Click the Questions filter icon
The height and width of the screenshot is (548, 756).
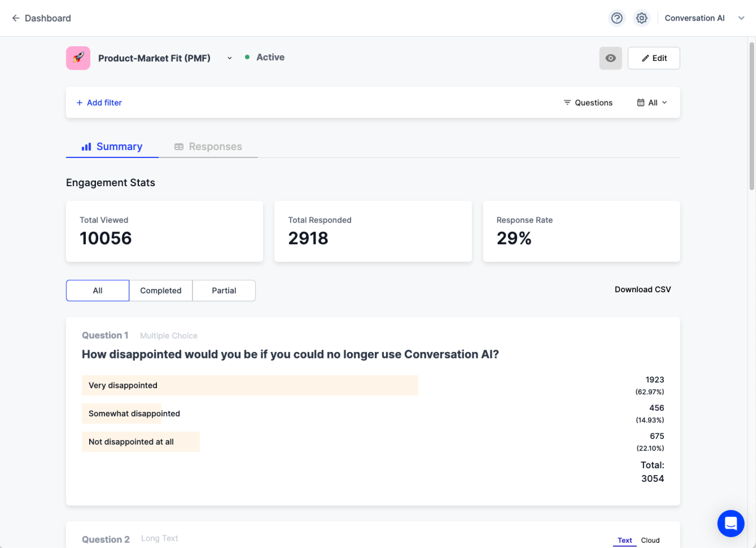(x=567, y=102)
